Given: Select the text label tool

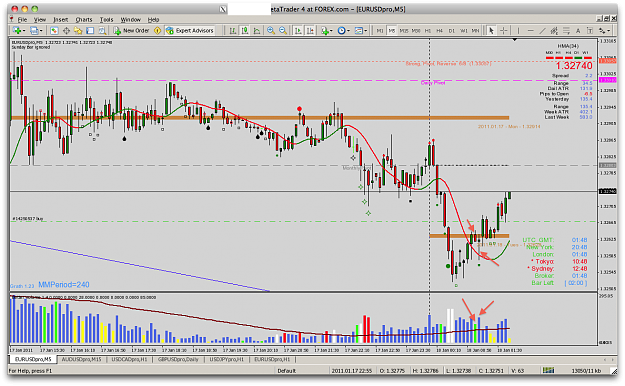Looking at the screenshot, I should click(590, 31).
